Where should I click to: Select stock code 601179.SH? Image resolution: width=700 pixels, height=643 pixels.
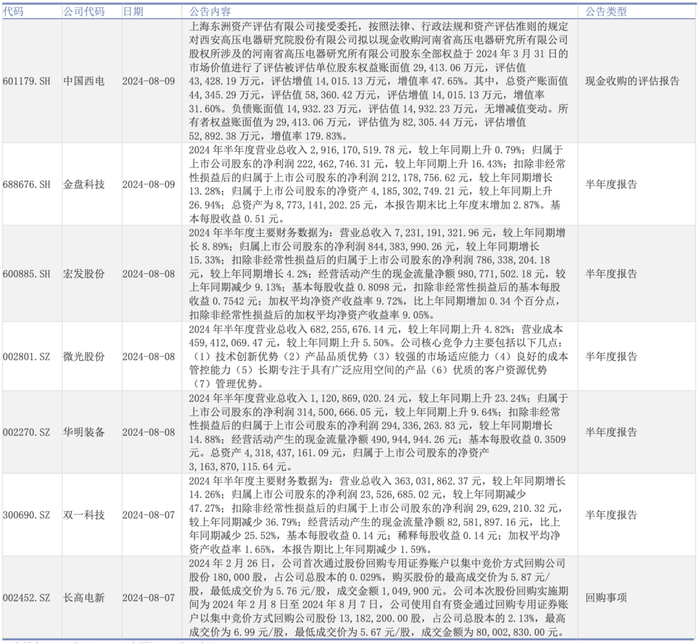pyautogui.click(x=27, y=81)
